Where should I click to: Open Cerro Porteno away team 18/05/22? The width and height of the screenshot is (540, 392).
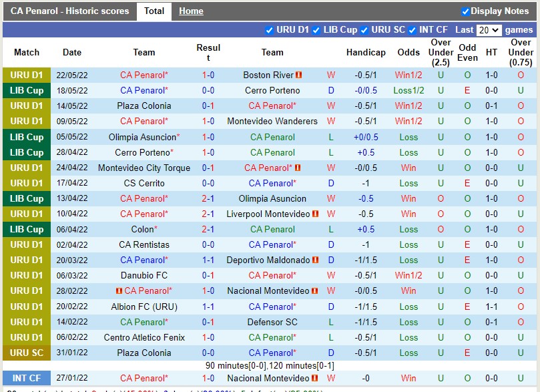[x=272, y=91]
